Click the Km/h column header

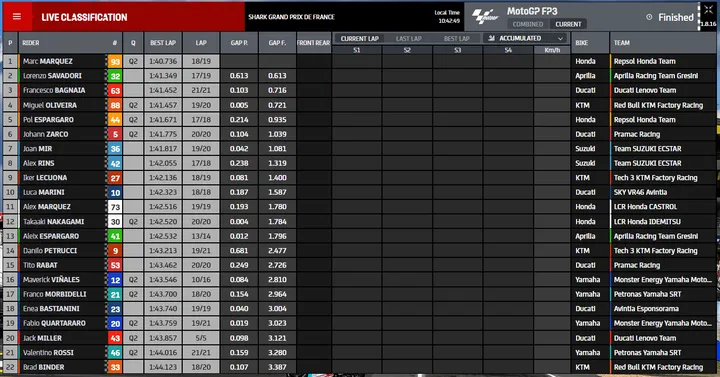pyautogui.click(x=552, y=50)
